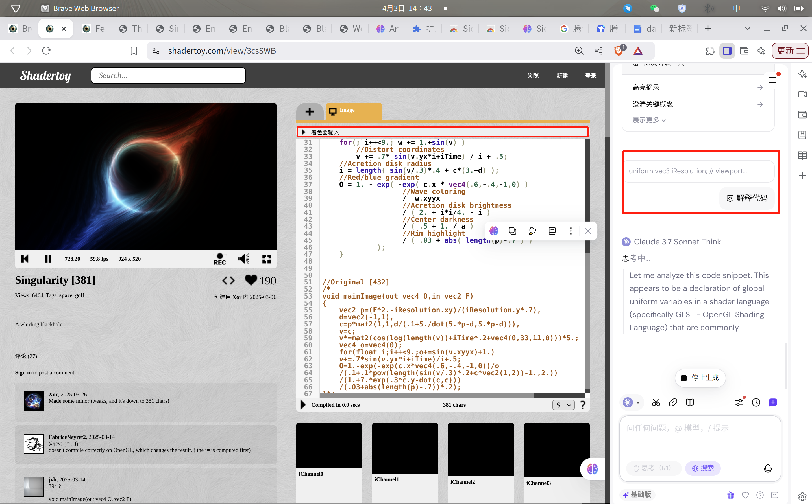Expand 展示更多 in sidebar
This screenshot has width=812, height=504.
coord(648,120)
